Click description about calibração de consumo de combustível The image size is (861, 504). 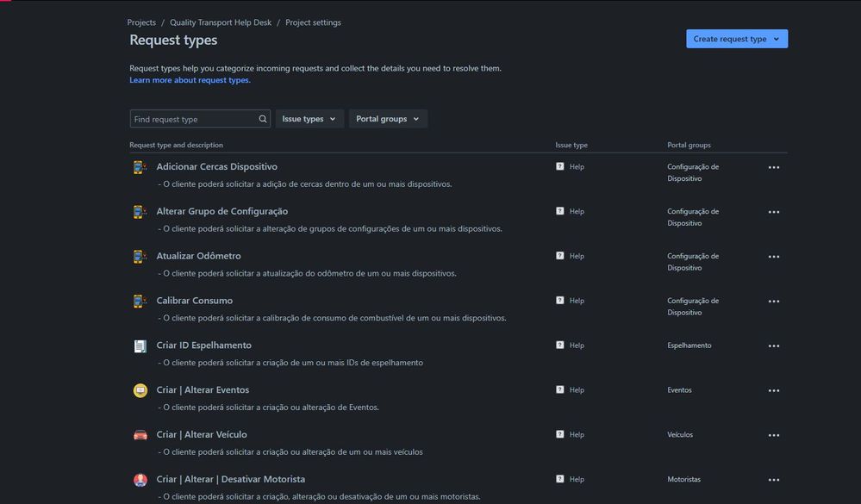click(x=332, y=318)
